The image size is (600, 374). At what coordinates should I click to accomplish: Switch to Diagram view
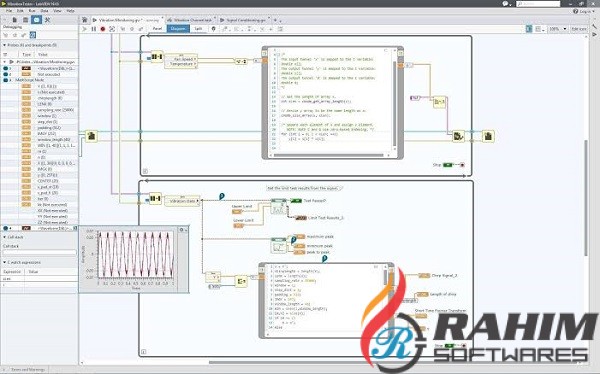click(x=178, y=29)
